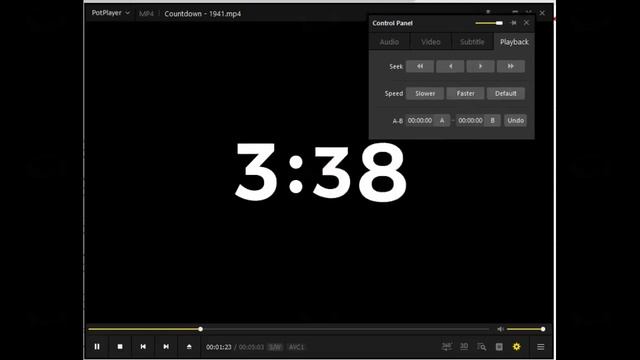Click the A-B start time field
This screenshot has height=360, width=640.
click(x=420, y=120)
